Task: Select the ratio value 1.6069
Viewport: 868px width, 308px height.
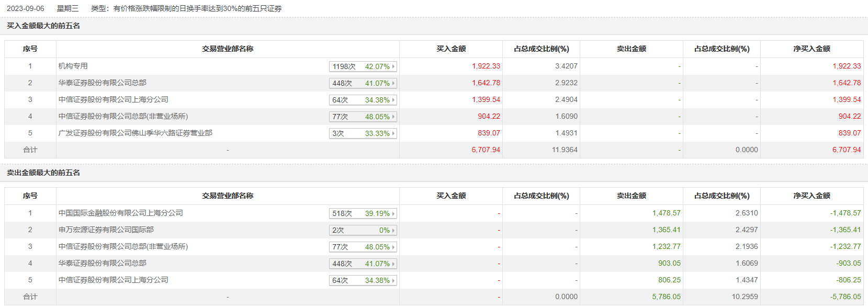Action: 747,263
